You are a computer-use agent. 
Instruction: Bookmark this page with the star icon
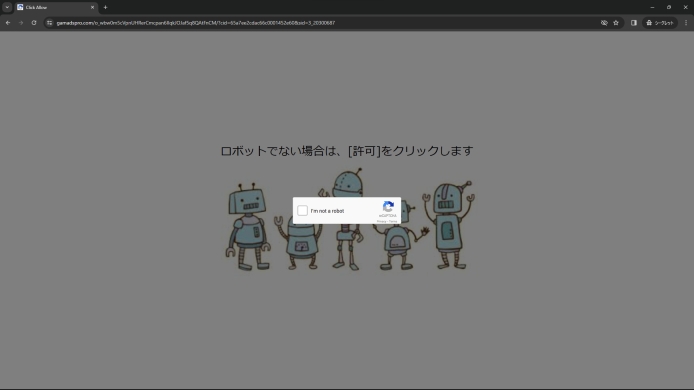click(616, 23)
